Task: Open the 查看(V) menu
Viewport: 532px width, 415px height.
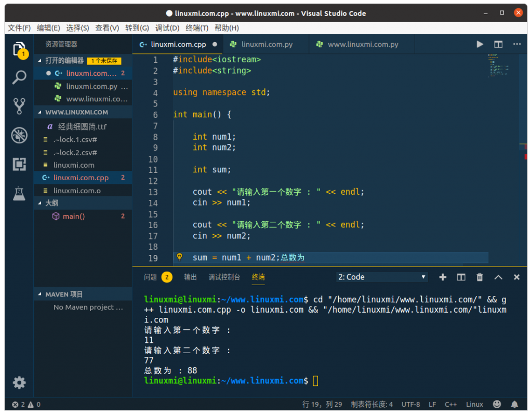Action: (107, 28)
